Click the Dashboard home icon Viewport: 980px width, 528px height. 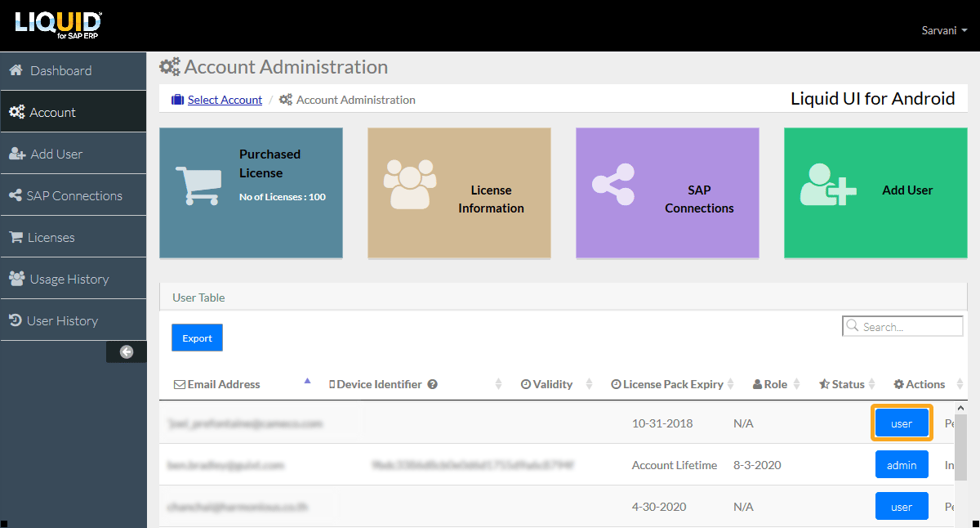pos(16,70)
